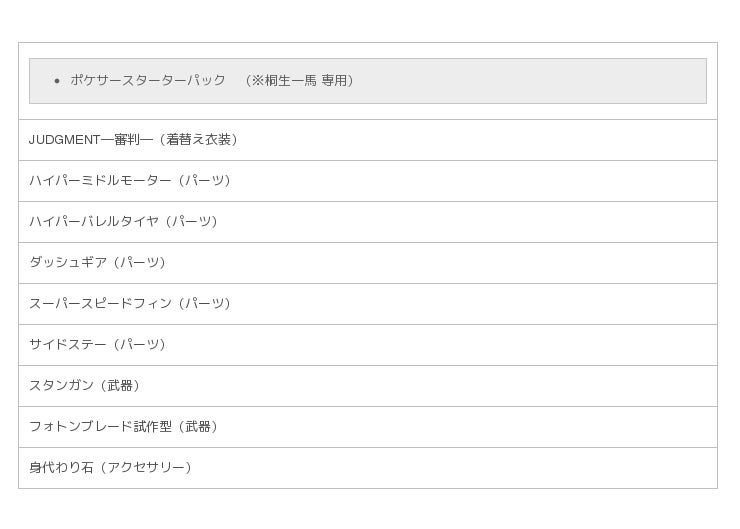Click the 身代わり石 item name

61,468
